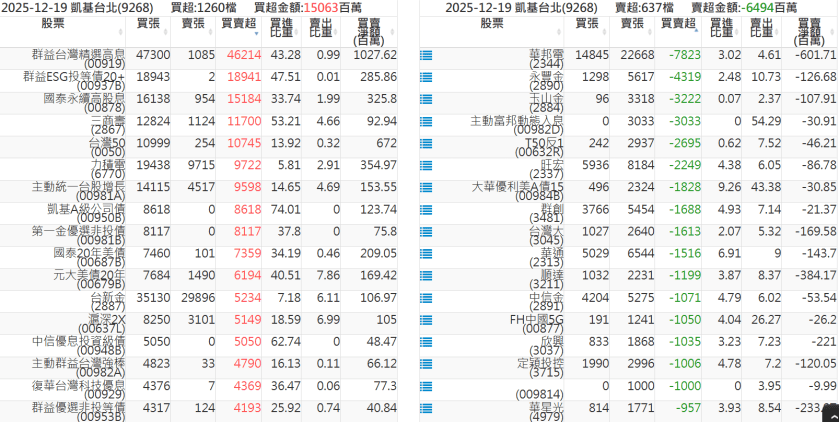Open the 台灣50 (0050) stock link

[x=106, y=144]
